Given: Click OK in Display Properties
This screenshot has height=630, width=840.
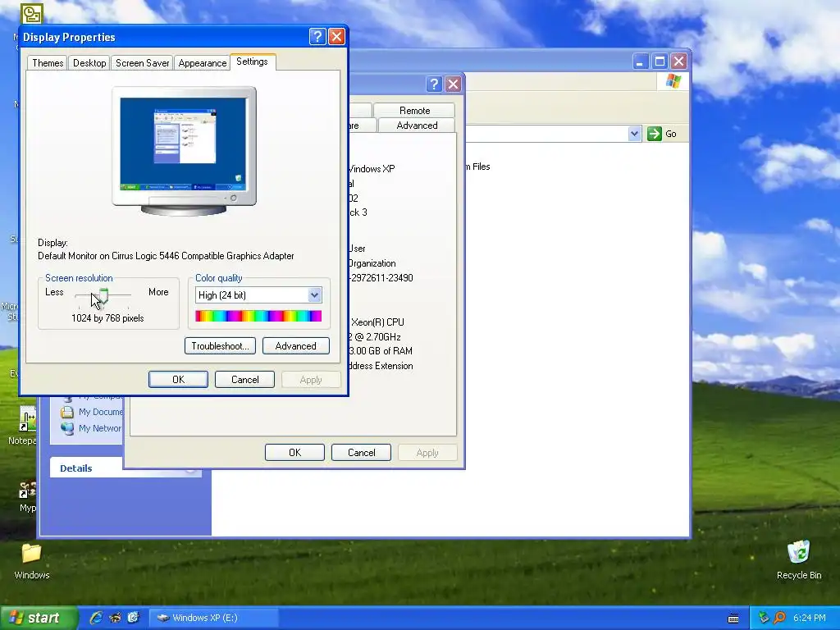Looking at the screenshot, I should click(178, 379).
